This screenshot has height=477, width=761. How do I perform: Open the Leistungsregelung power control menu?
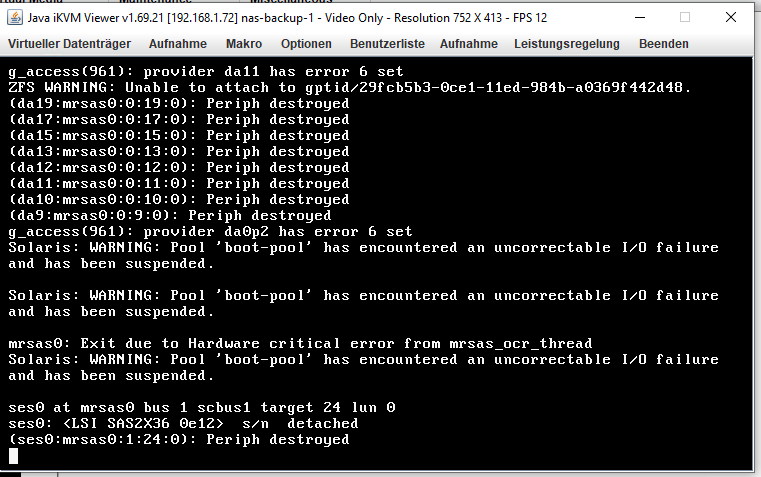[567, 44]
